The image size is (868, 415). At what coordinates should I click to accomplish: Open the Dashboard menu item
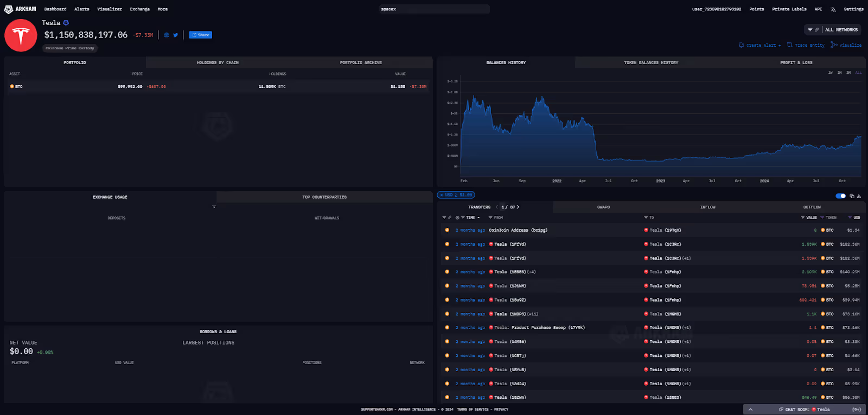pos(55,9)
